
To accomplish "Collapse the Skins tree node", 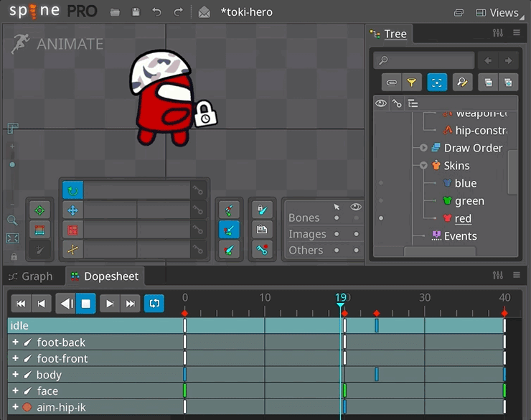I will (x=423, y=165).
